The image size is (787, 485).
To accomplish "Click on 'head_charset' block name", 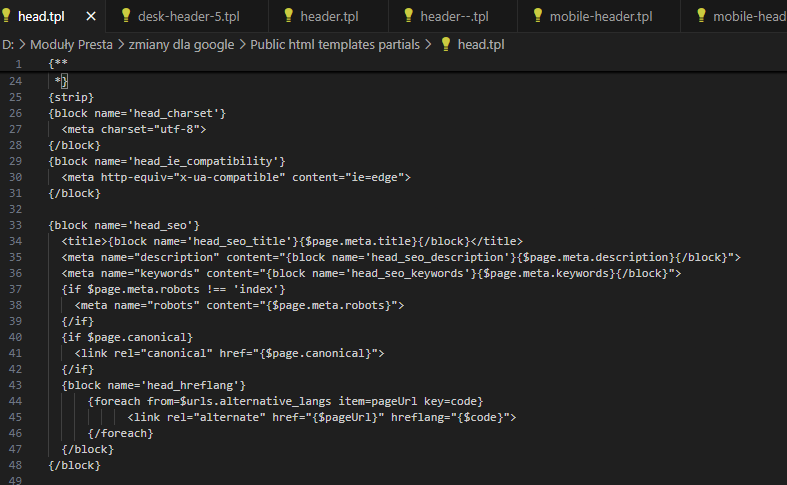I will coord(173,113).
